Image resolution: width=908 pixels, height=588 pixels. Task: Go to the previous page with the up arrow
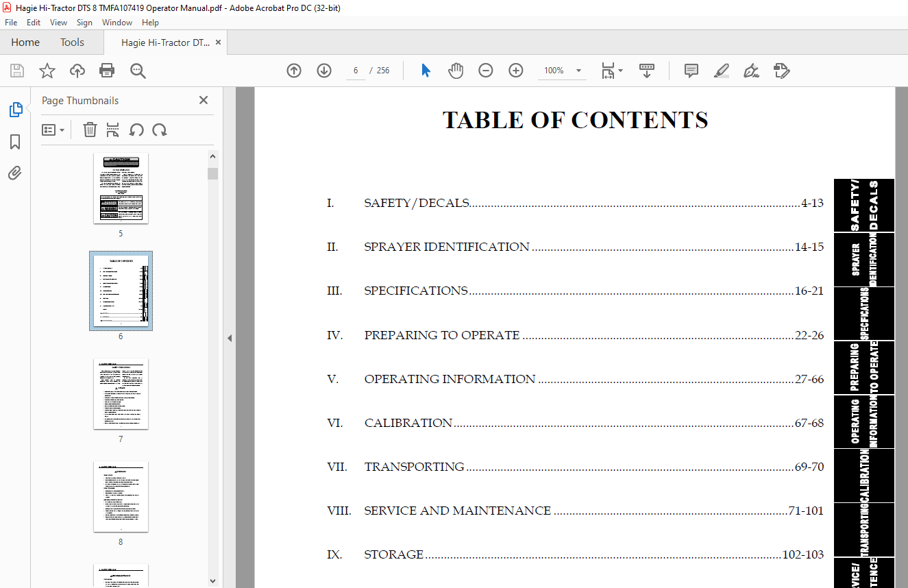[294, 71]
